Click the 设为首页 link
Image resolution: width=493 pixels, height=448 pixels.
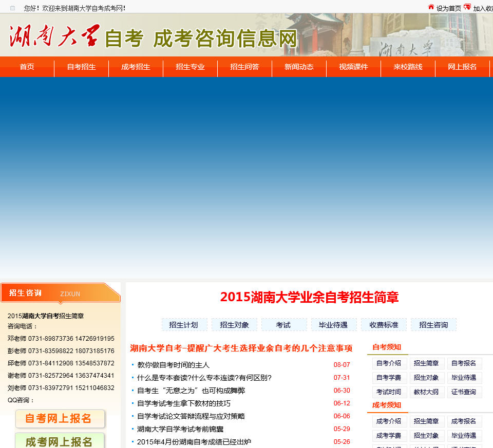coord(449,9)
